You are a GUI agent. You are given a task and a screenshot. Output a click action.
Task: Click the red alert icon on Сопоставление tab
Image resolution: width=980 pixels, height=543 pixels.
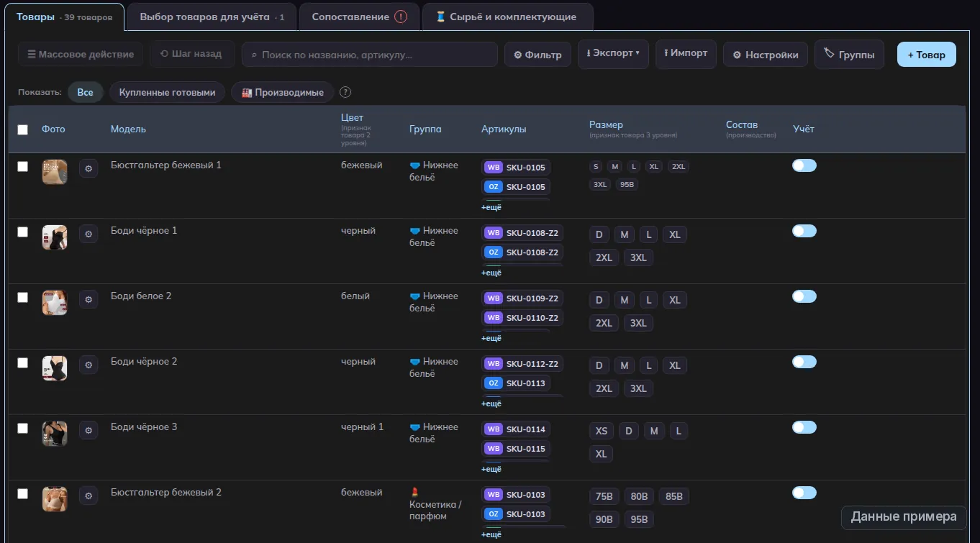(401, 17)
